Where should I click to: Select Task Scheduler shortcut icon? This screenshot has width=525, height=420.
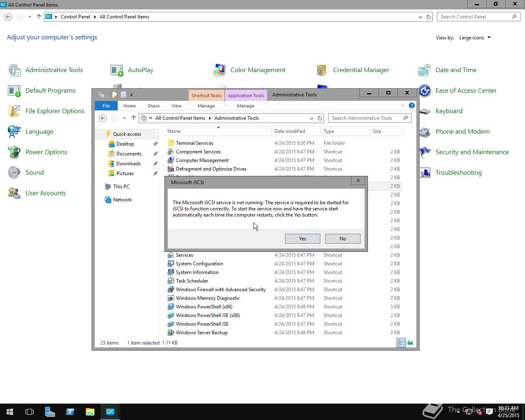171,281
